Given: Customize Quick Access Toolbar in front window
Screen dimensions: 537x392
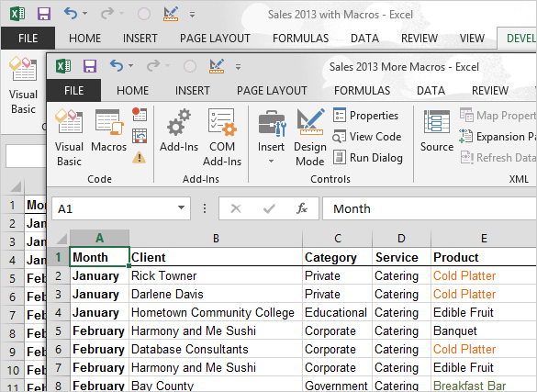Looking at the screenshot, I should [x=238, y=67].
